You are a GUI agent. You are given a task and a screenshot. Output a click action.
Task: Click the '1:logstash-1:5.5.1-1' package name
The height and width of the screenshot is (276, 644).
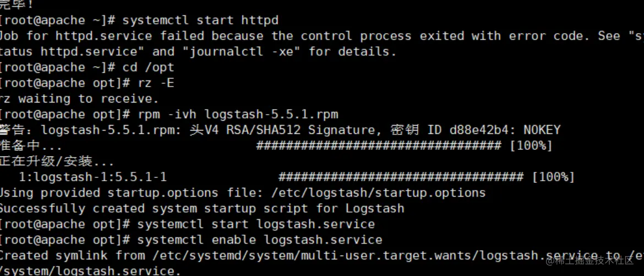coord(92,177)
